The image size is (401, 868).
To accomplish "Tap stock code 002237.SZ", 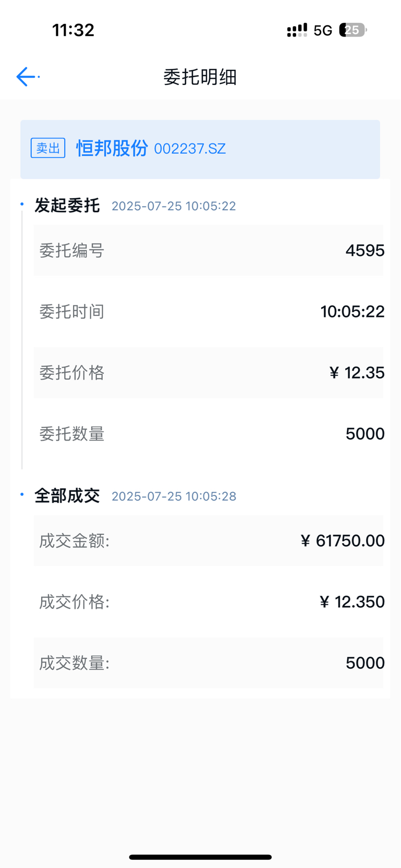I will click(190, 149).
